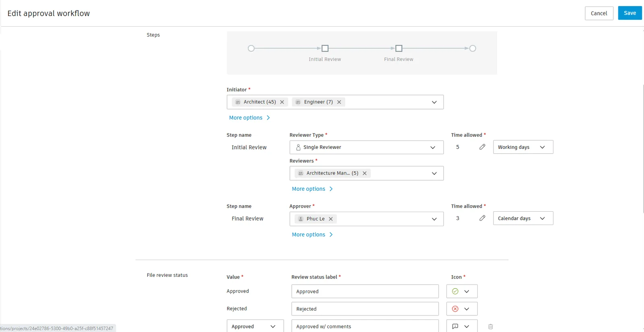Open the Working days unit dropdown
This screenshot has height=332, width=644.
point(523,147)
